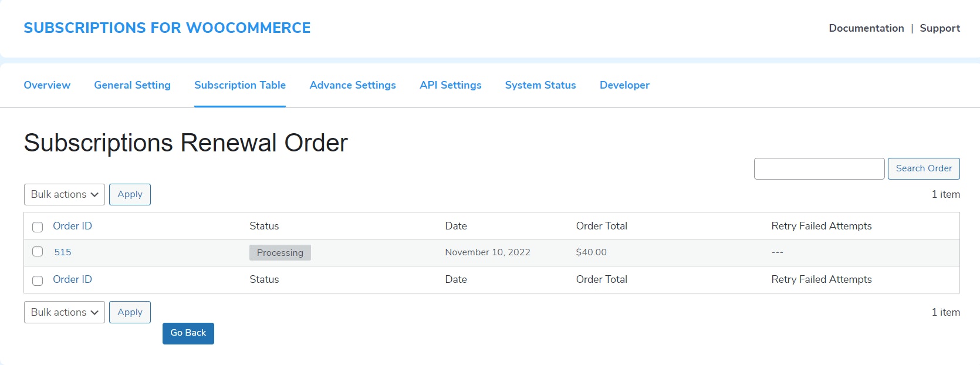Click the Subscriptions Renewal Order heading
The image size is (980, 365).
pyautogui.click(x=186, y=143)
